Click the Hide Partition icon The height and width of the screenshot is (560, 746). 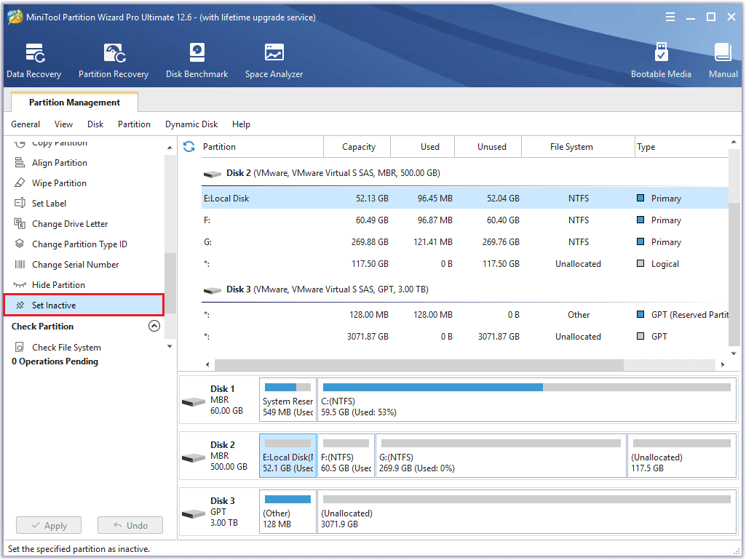click(x=20, y=285)
